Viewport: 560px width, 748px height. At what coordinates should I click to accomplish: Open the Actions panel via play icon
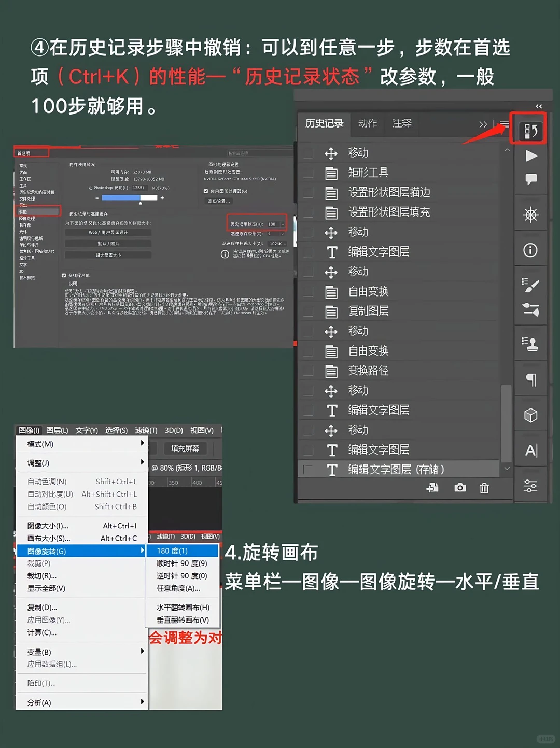[x=530, y=156]
